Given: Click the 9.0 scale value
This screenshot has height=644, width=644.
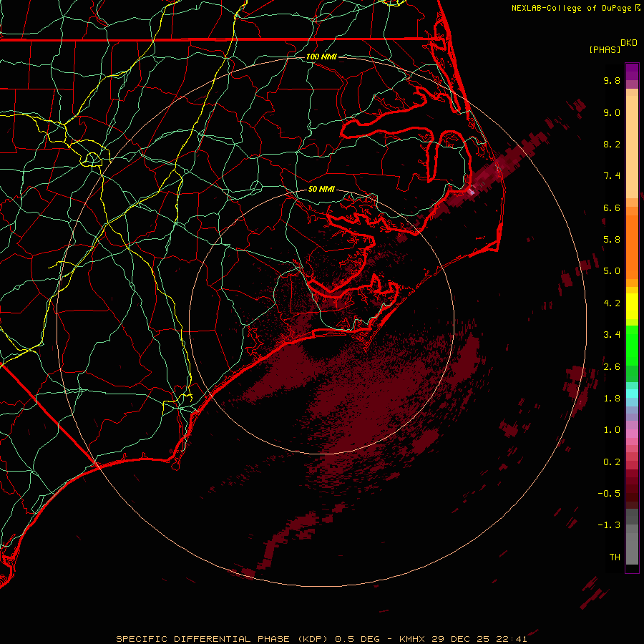Looking at the screenshot, I should click(x=612, y=112).
